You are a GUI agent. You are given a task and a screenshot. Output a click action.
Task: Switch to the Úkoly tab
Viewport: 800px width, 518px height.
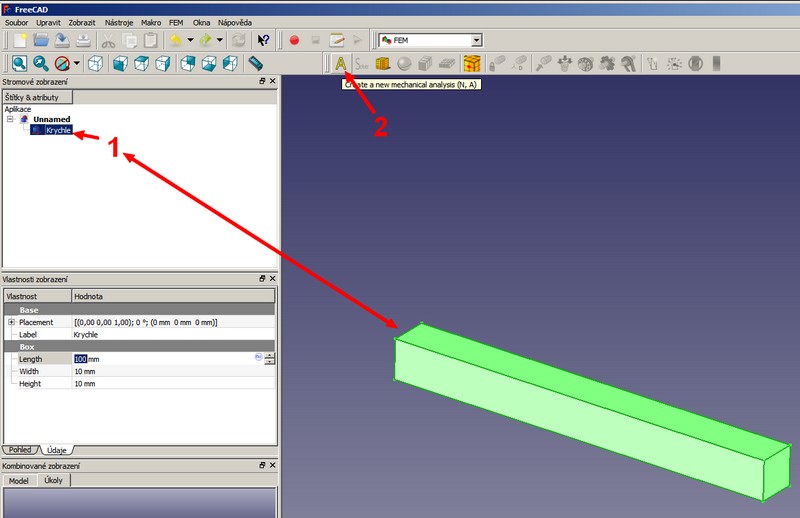pos(53,481)
